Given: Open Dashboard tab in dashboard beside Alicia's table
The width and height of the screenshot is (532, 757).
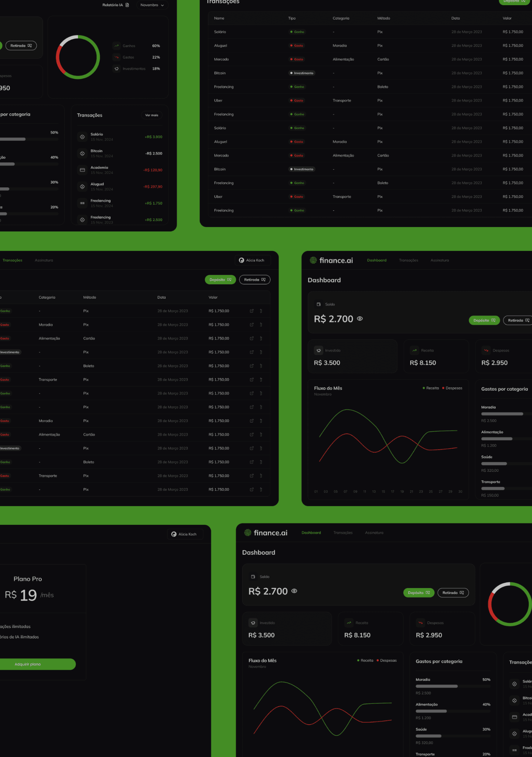Looking at the screenshot, I should pos(377,260).
